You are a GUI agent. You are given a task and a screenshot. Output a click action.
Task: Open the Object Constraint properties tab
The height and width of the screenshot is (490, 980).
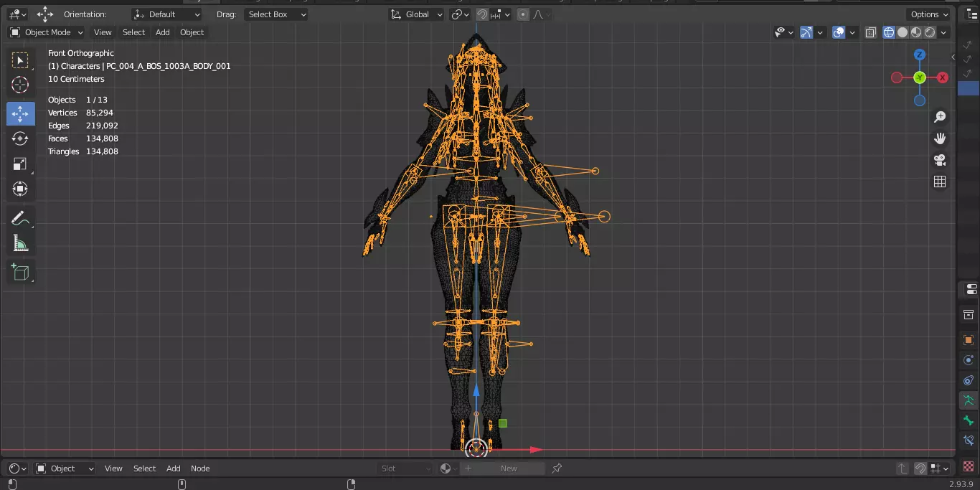[969, 380]
